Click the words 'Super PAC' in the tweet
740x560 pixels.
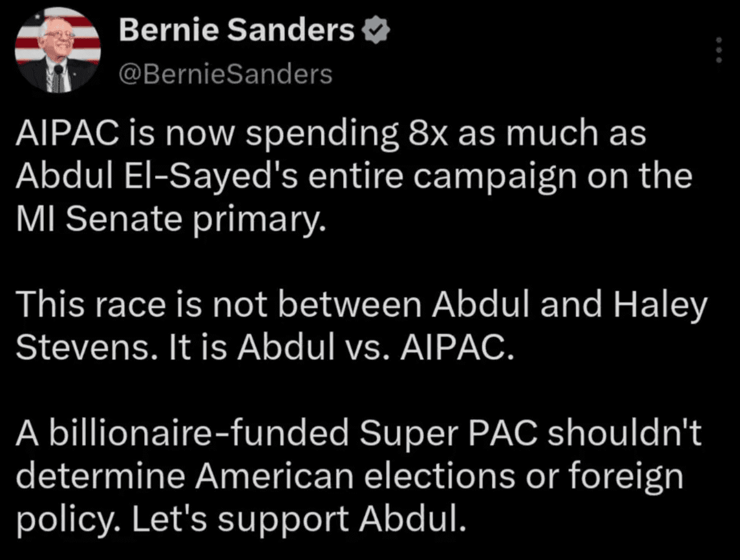coord(448,434)
